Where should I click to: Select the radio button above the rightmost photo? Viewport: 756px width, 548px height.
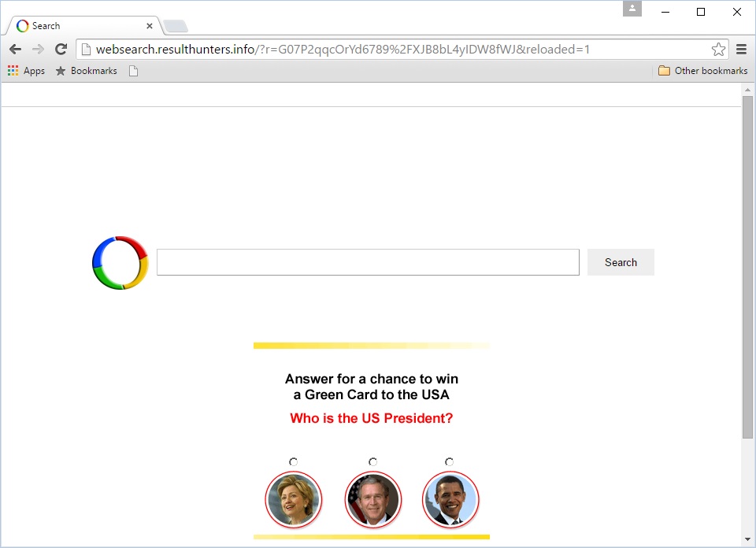[450, 461]
